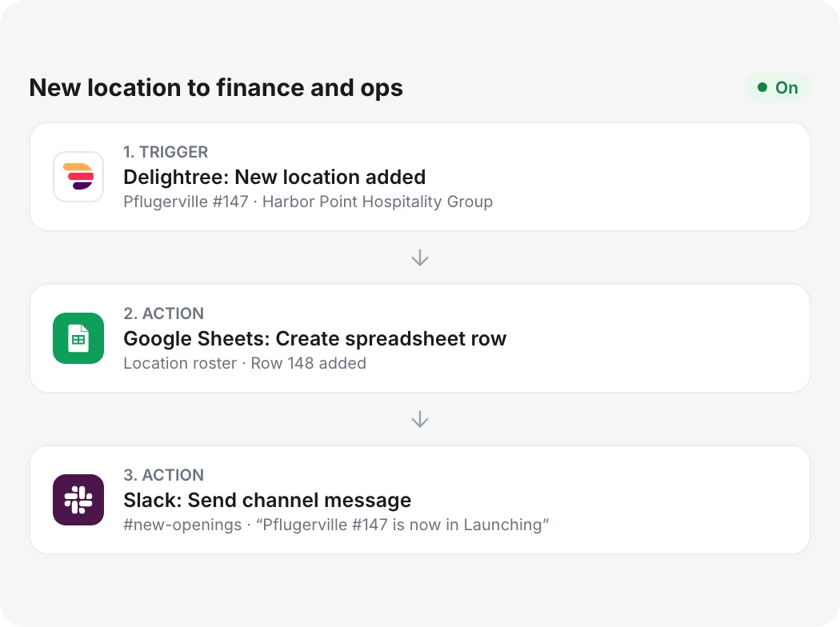Click the Delightree app icon
The height and width of the screenshot is (627, 840).
78,177
